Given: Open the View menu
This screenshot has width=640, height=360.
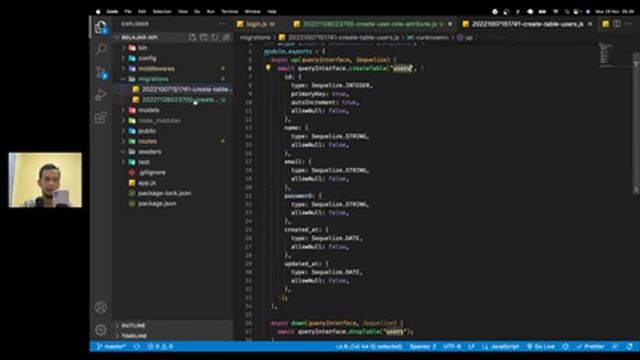Looking at the screenshot, I should click(x=182, y=11).
